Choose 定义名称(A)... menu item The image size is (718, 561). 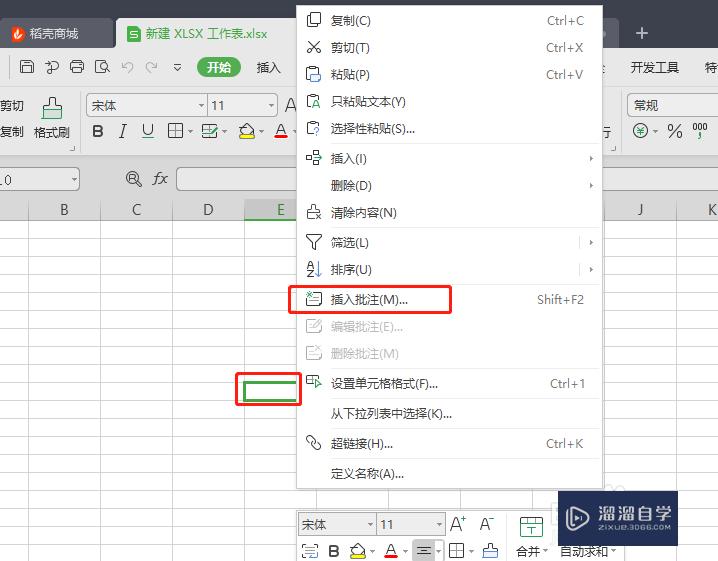pos(449,473)
